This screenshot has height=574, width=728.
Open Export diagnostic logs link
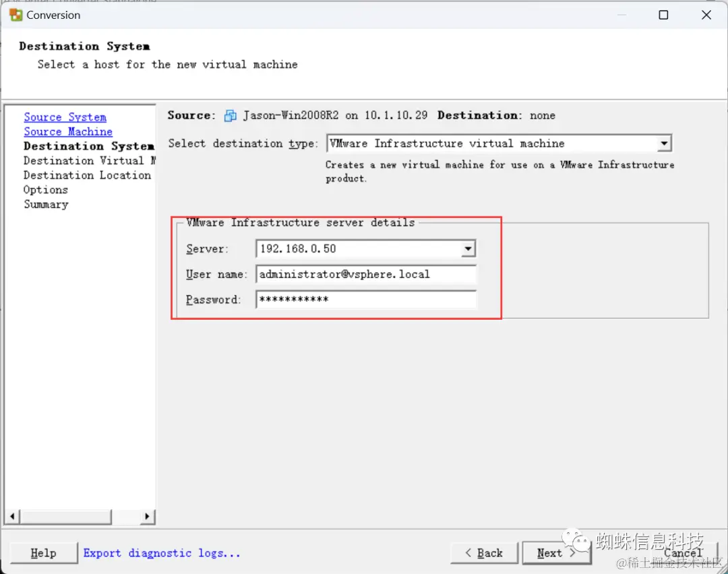point(162,553)
